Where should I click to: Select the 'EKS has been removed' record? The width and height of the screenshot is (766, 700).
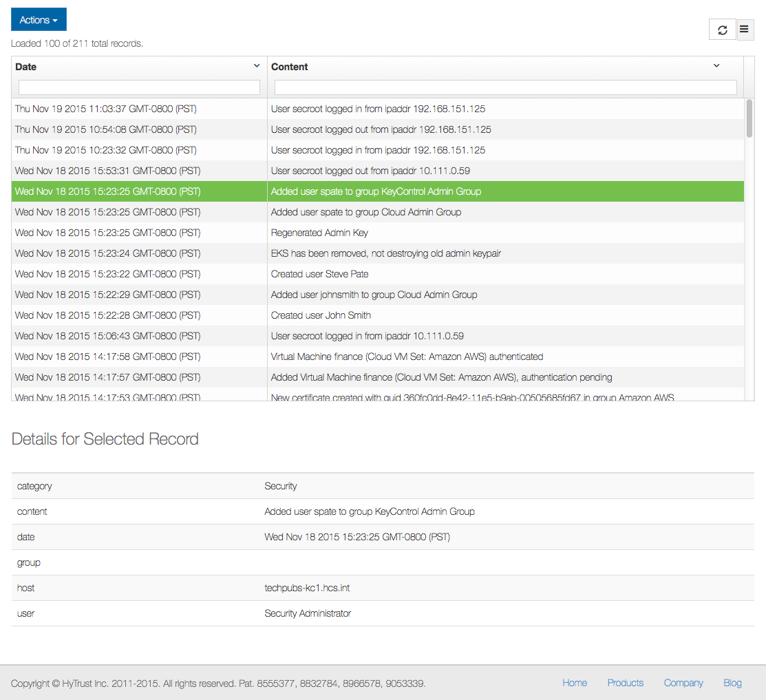point(378,253)
